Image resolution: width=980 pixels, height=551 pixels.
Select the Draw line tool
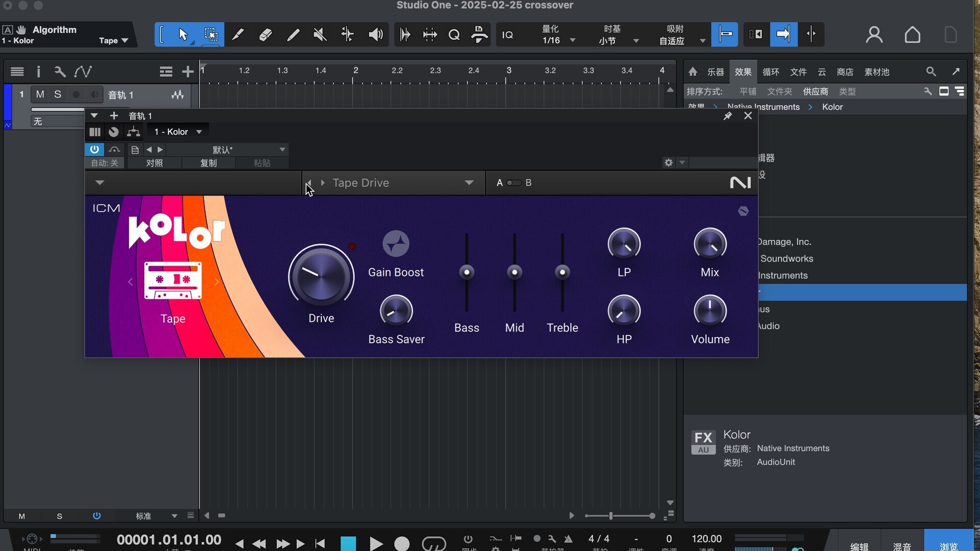pos(293,35)
